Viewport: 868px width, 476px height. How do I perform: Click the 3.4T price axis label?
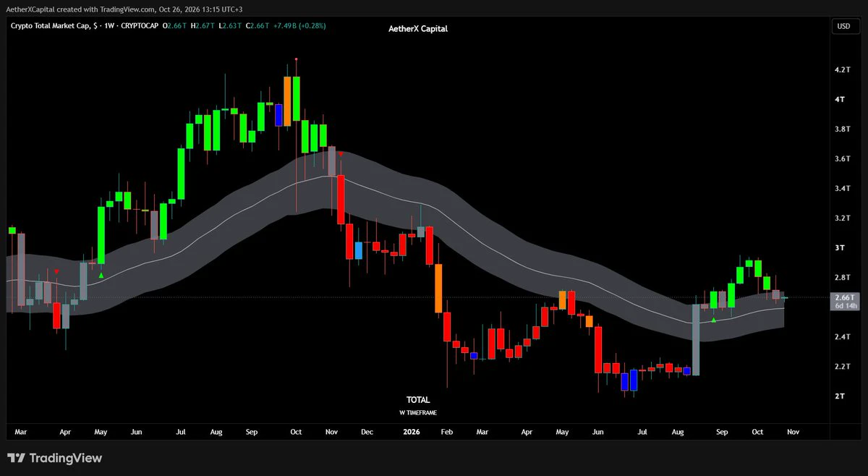point(841,189)
